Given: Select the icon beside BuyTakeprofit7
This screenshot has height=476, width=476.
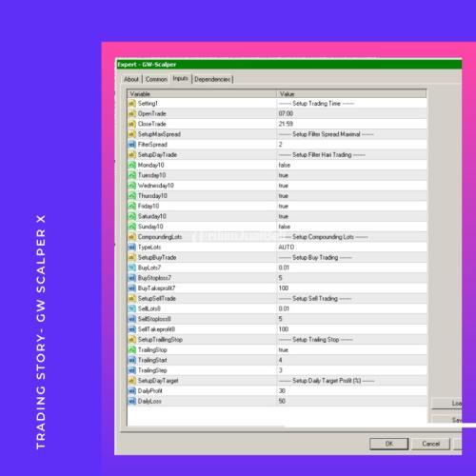Looking at the screenshot, I should click(132, 288).
